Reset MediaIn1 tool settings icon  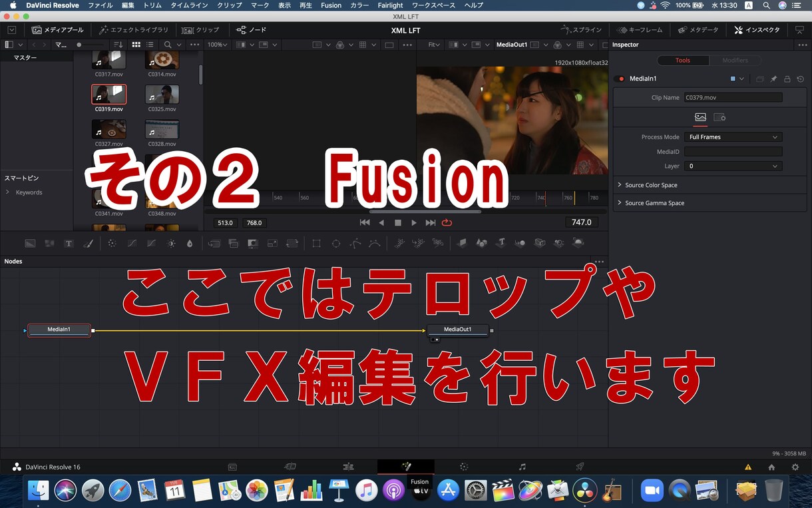(x=800, y=79)
